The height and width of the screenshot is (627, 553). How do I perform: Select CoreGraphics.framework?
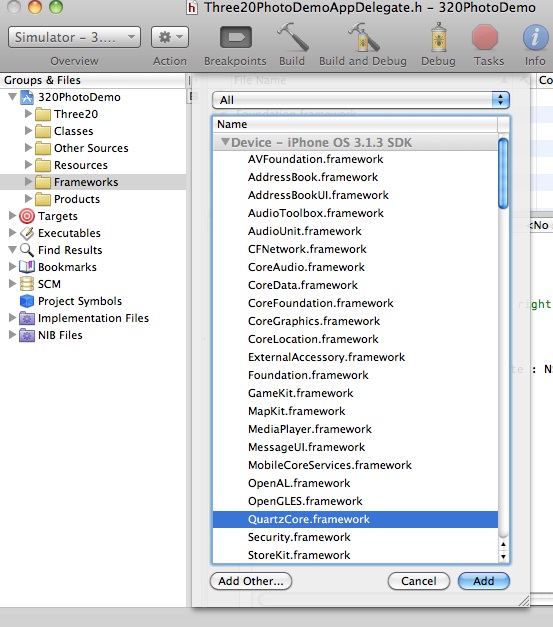[x=314, y=321]
